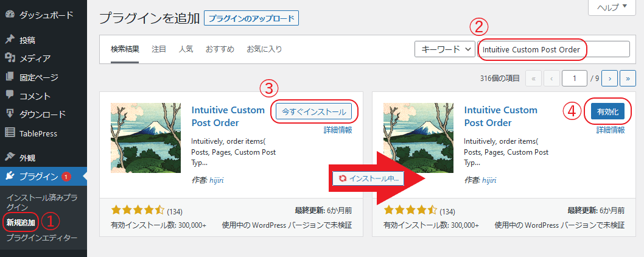
Task: Click 今すぐインストール button
Action: (313, 111)
